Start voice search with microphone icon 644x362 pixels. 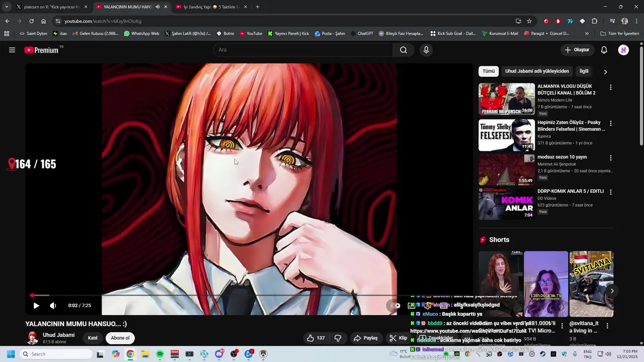[x=426, y=50]
